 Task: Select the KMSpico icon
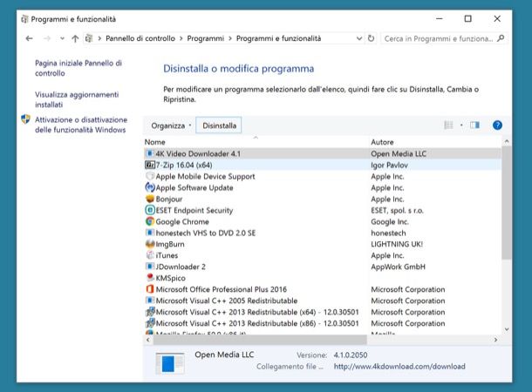(150, 278)
